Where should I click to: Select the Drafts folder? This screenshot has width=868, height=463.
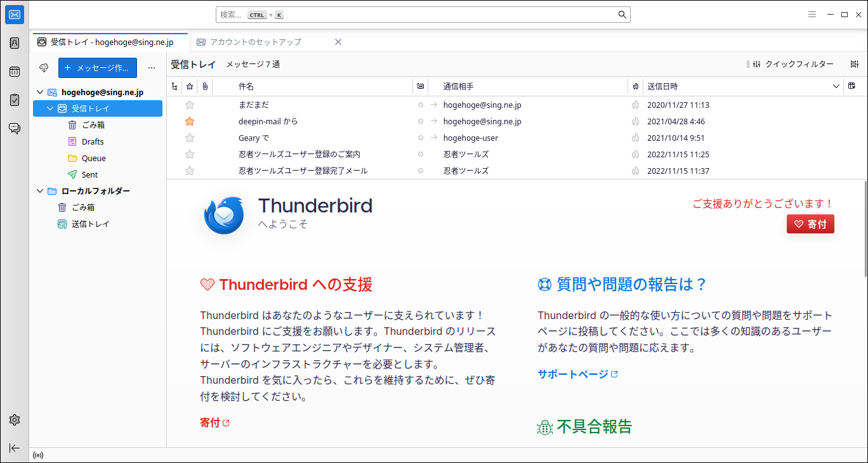[x=93, y=142]
